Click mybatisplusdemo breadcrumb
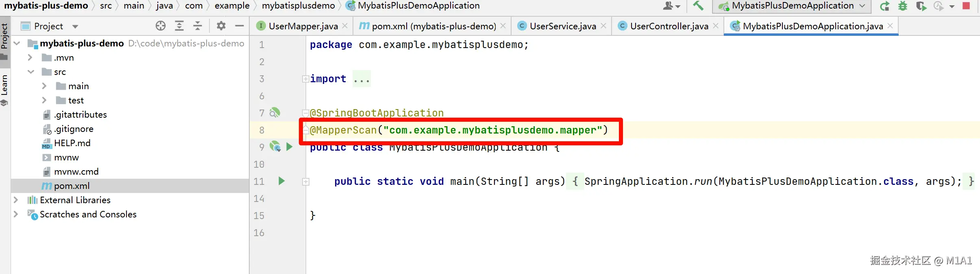980x274 pixels. click(x=298, y=6)
